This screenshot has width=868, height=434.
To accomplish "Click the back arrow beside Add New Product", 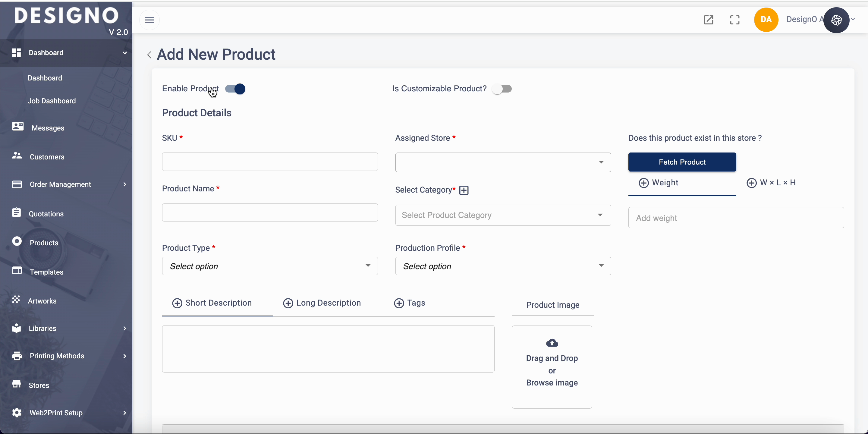I will [x=149, y=55].
